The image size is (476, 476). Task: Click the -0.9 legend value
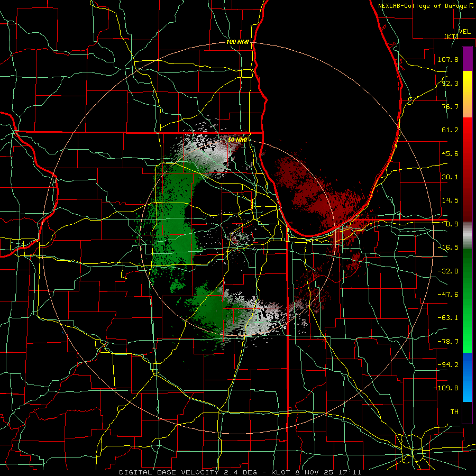tap(450, 224)
